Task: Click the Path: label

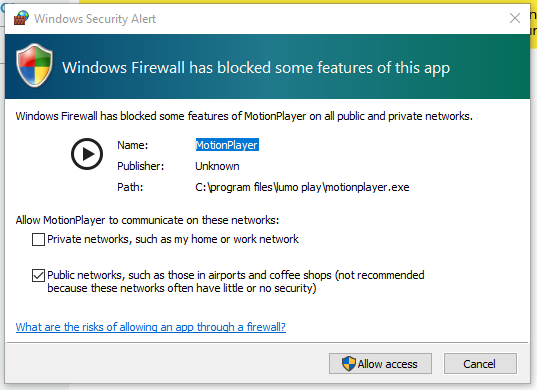Action: click(x=130, y=187)
